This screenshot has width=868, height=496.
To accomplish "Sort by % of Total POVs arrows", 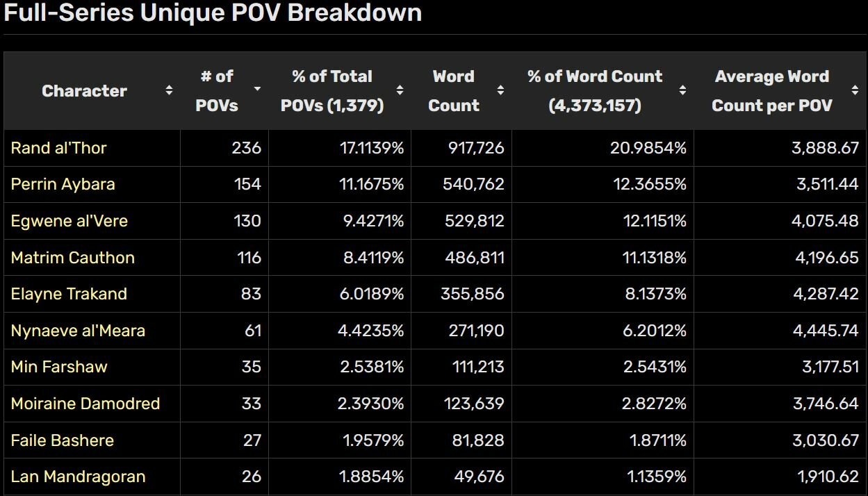I will tap(400, 90).
